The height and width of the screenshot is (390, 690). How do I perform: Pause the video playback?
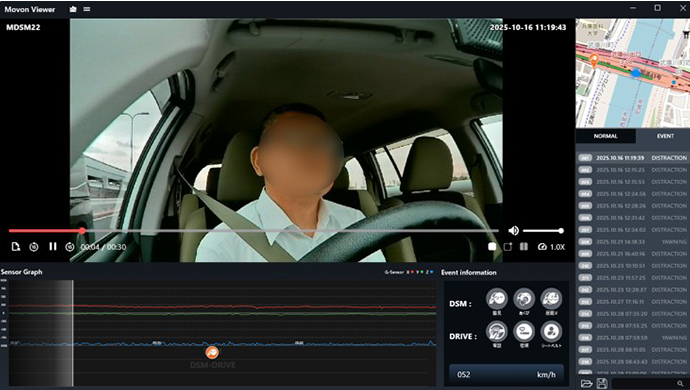click(x=53, y=247)
